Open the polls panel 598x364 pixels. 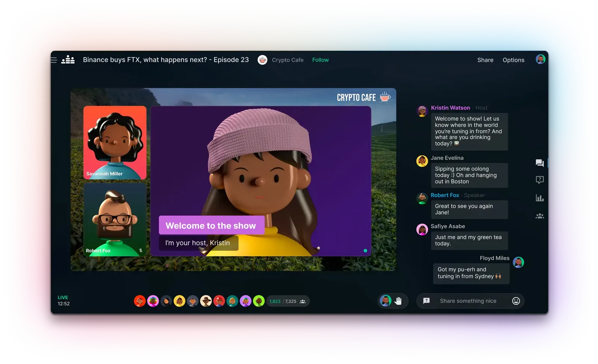point(540,198)
